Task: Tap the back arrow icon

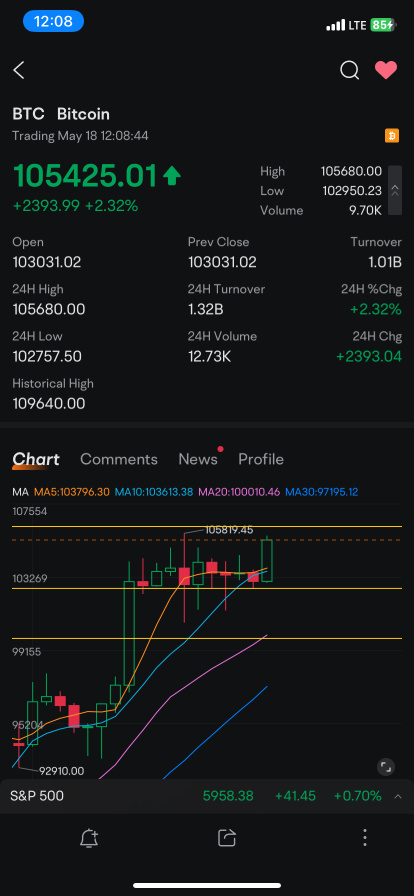Action: point(19,70)
